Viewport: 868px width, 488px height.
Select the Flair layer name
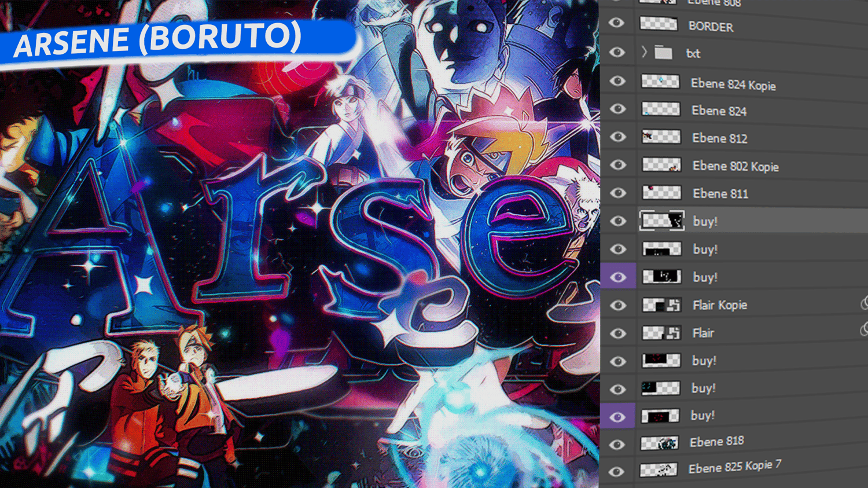(703, 333)
